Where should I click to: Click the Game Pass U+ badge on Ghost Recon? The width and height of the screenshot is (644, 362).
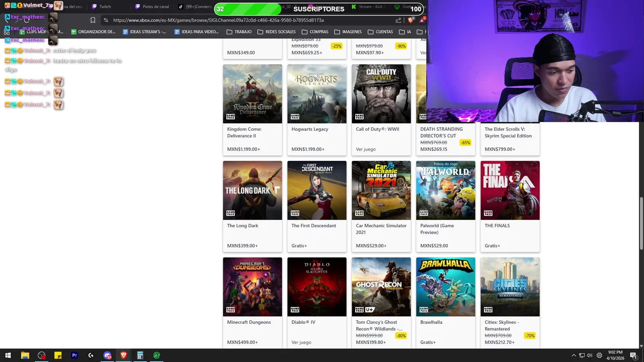click(365, 310)
